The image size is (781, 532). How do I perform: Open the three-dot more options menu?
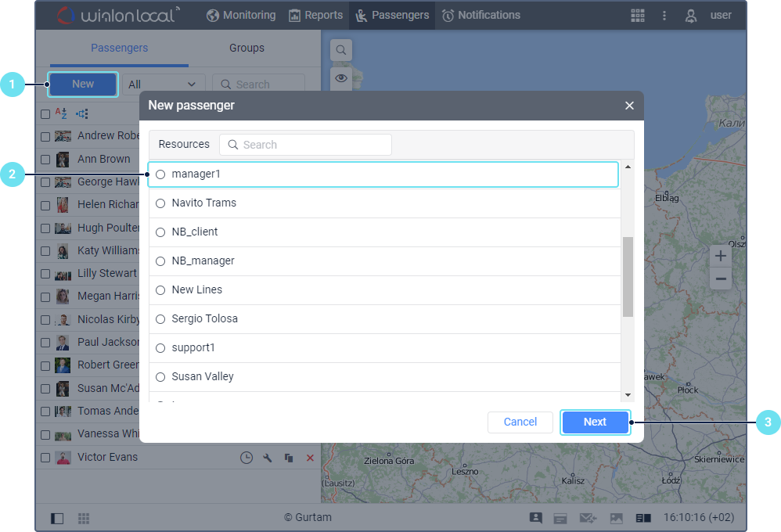coord(664,16)
